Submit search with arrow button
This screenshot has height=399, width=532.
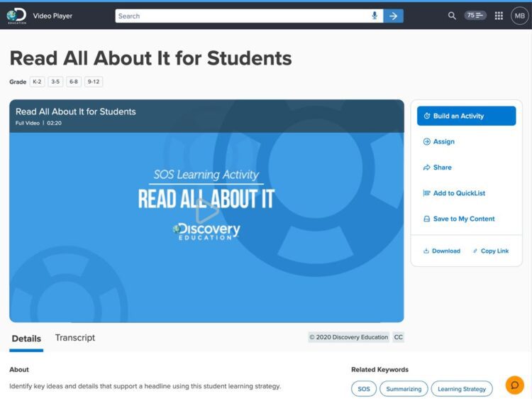point(393,16)
